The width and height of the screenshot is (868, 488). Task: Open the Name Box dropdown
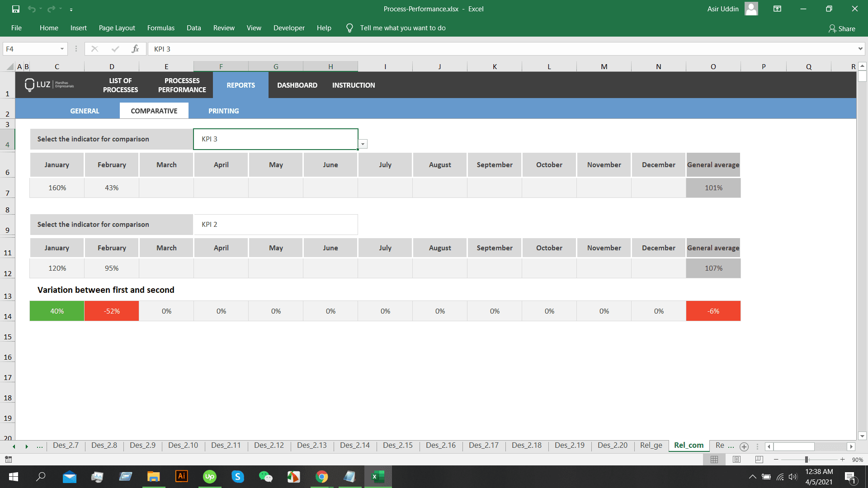62,49
